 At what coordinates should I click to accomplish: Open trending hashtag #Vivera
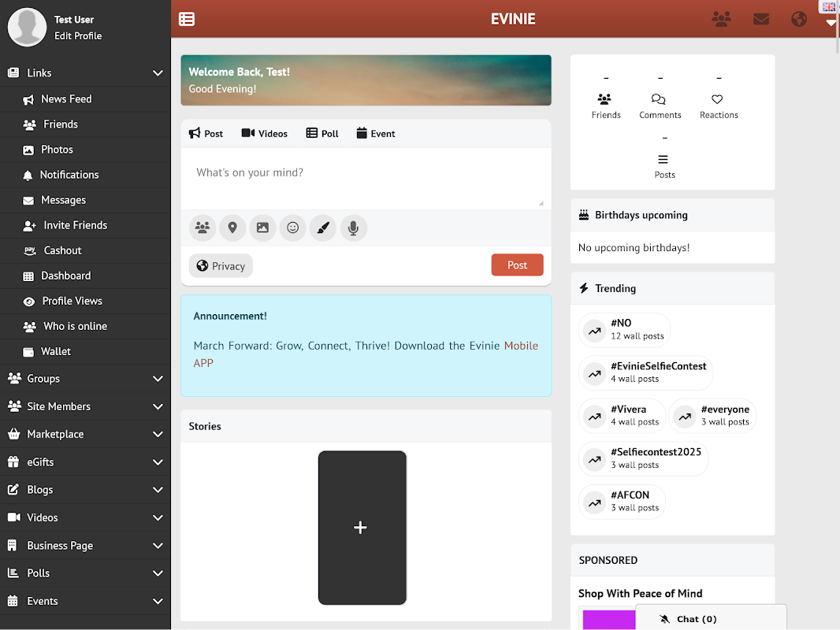click(622, 415)
